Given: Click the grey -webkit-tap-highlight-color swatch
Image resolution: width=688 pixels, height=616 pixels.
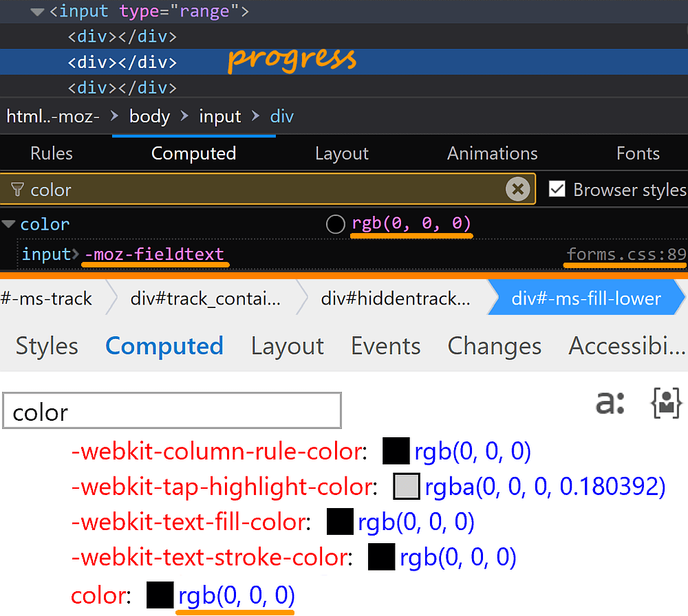Looking at the screenshot, I should [x=406, y=487].
